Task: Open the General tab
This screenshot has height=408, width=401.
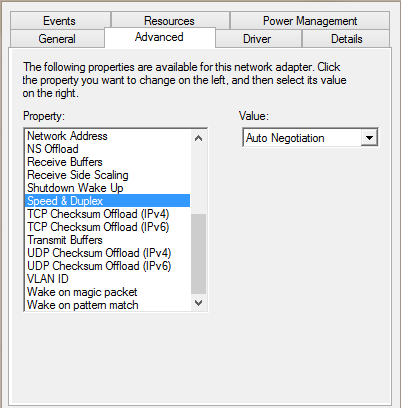Action: [x=57, y=39]
